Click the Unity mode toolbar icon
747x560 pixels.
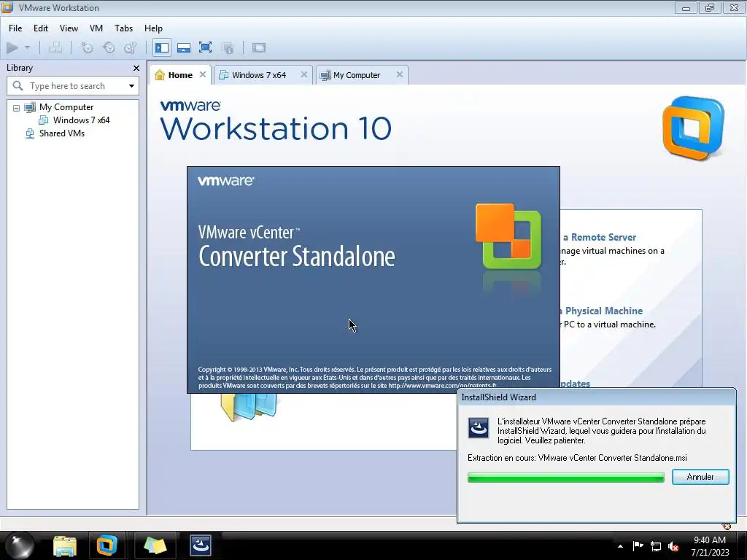pos(228,47)
